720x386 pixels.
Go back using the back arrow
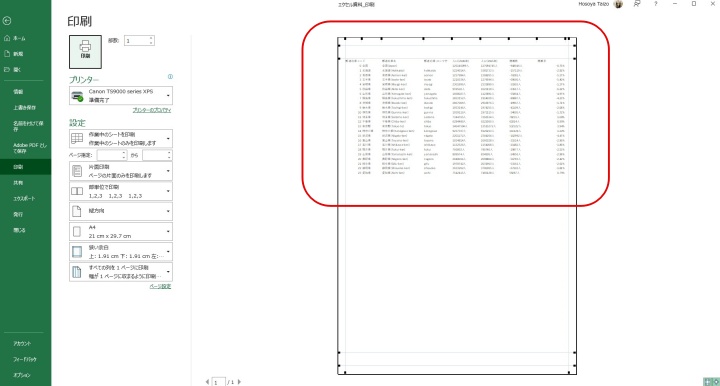pos(6,21)
